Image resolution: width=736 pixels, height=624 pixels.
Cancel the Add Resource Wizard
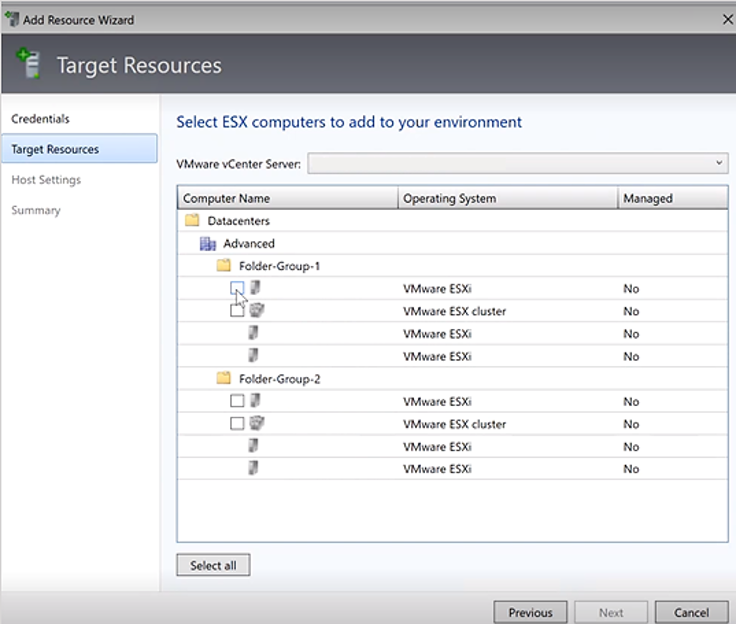tap(691, 612)
